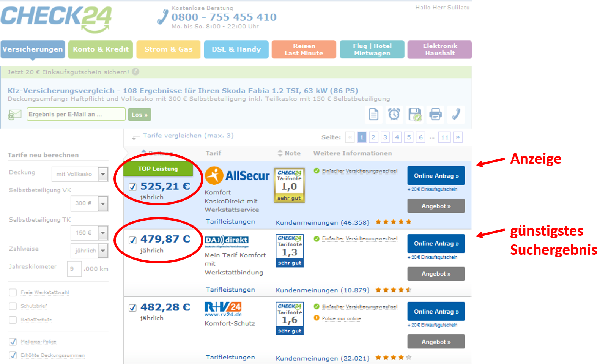Click Online Antrag for DA direkt
608x364 pixels.
pyautogui.click(x=436, y=243)
